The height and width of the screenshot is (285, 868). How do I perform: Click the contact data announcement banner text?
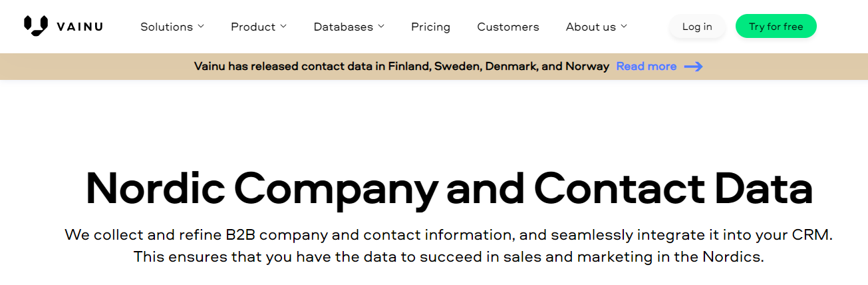(x=402, y=67)
